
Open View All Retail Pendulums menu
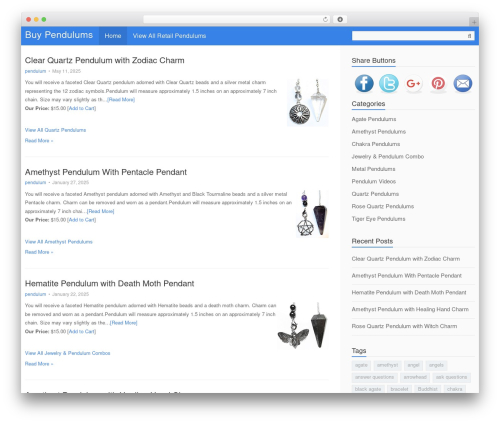coord(169,36)
